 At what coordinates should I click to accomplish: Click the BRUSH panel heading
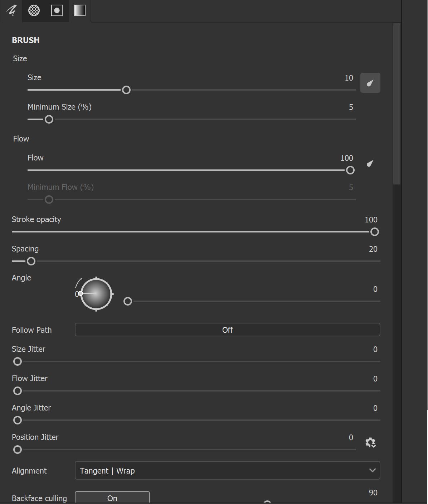[x=25, y=40]
